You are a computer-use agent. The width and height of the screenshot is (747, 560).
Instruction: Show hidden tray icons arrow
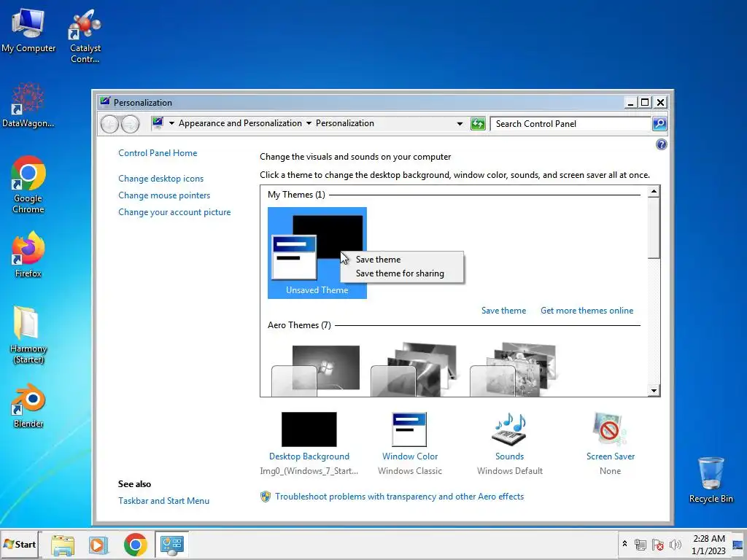click(624, 544)
